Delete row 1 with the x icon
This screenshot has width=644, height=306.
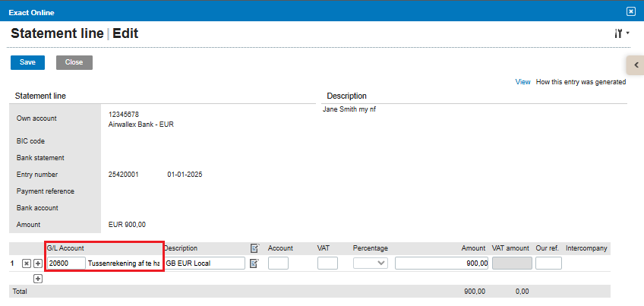pos(26,263)
